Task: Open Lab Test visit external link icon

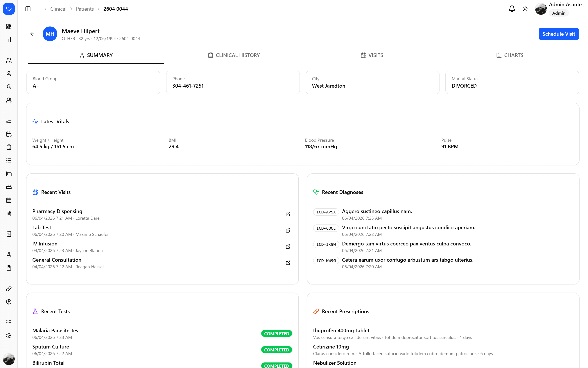Action: click(x=288, y=231)
